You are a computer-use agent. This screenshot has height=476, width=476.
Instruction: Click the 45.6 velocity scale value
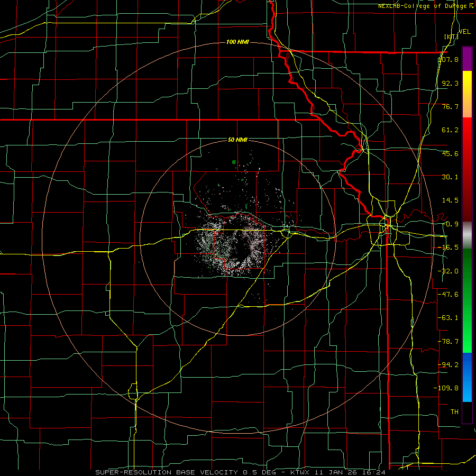coord(450,153)
